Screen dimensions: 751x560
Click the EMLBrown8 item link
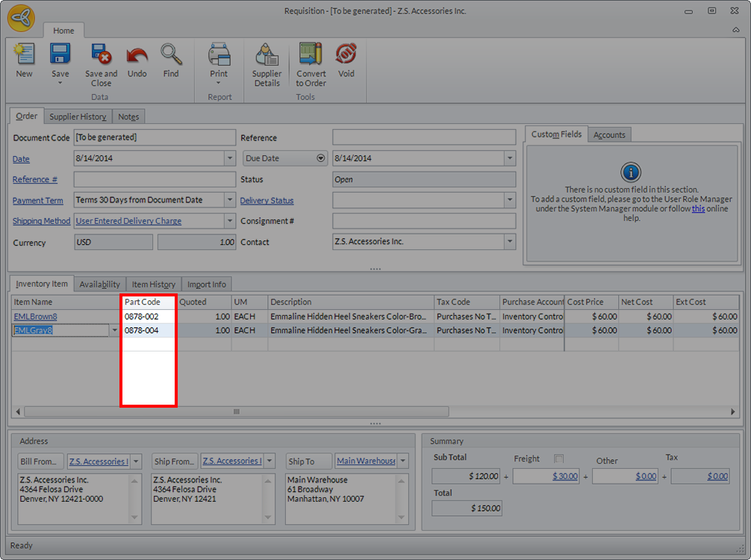(x=35, y=317)
